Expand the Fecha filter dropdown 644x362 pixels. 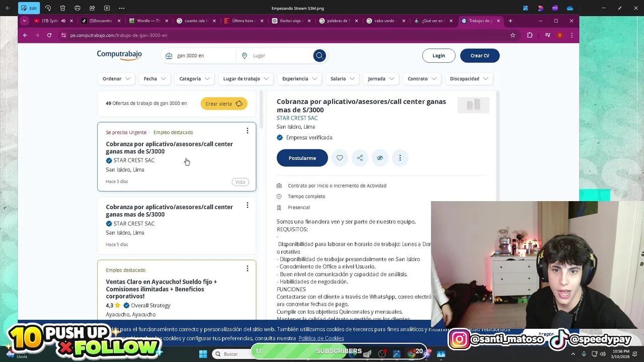[154, 78]
